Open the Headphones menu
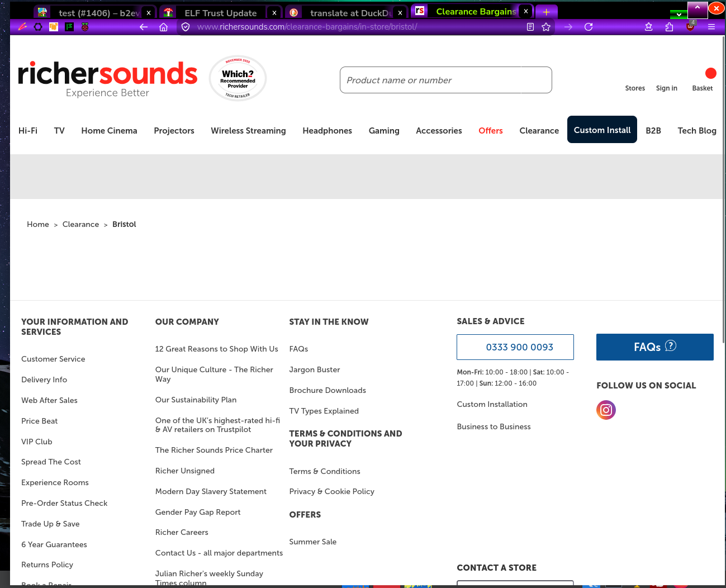This screenshot has width=726, height=588. pos(327,131)
